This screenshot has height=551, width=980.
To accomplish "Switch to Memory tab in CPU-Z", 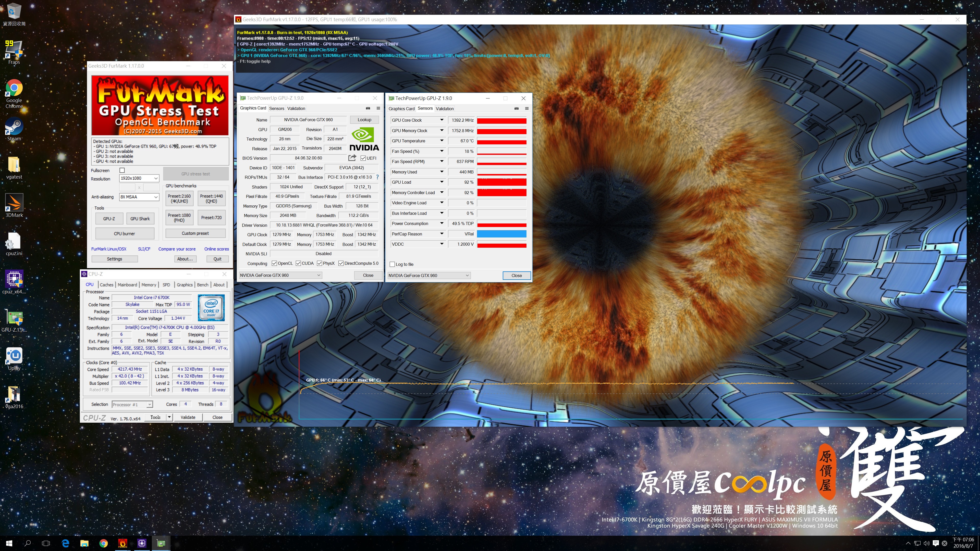I will [149, 285].
